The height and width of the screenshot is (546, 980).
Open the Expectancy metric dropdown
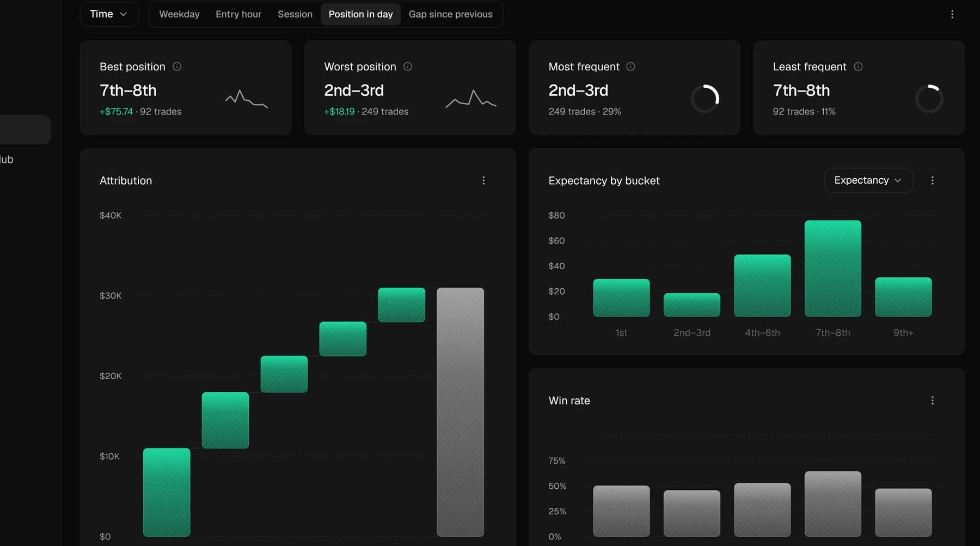(868, 180)
